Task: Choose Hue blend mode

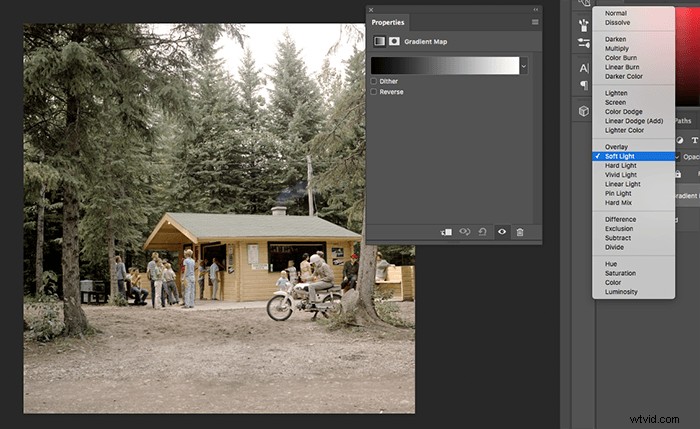Action: 633,264
